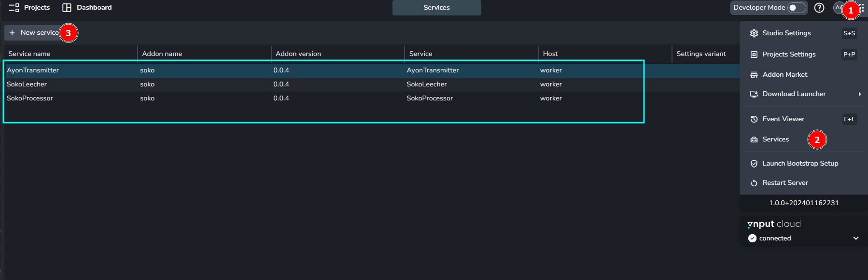Open the Services menu entry
This screenshot has height=280, width=868.
775,140
